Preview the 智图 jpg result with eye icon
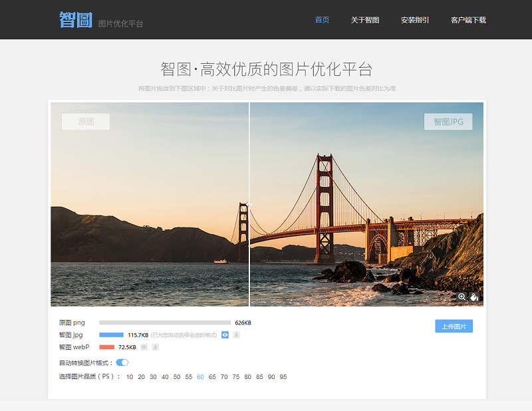The width and height of the screenshot is (532, 411). 225,335
